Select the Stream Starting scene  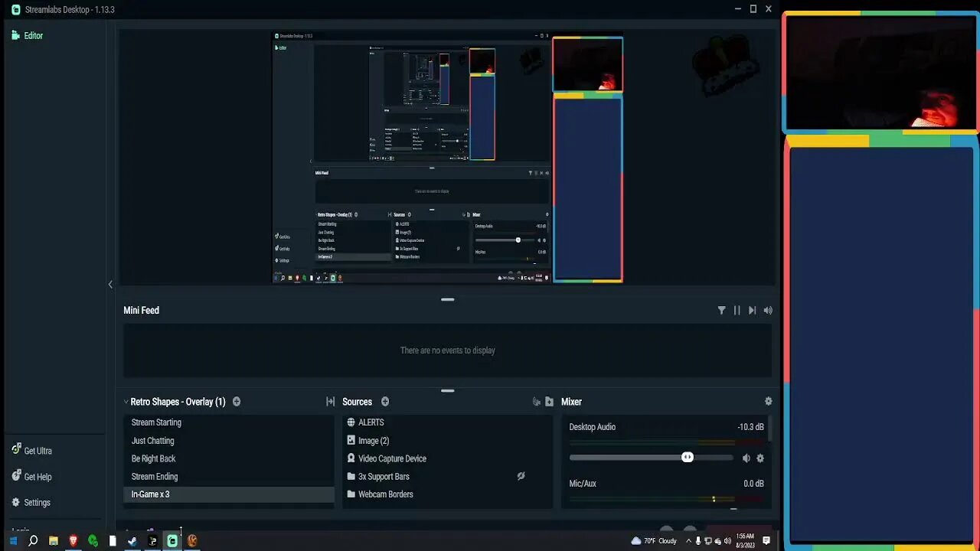[229, 422]
